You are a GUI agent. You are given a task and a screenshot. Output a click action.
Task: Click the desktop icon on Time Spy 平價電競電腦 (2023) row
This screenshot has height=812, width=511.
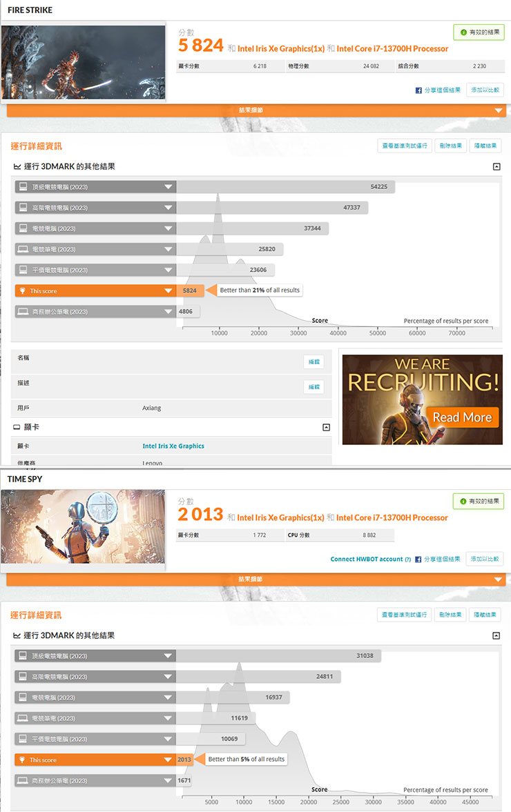point(22,738)
